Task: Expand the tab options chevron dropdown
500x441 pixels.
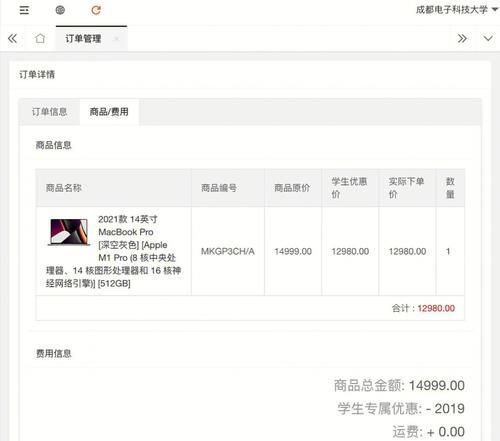Action: point(488,39)
